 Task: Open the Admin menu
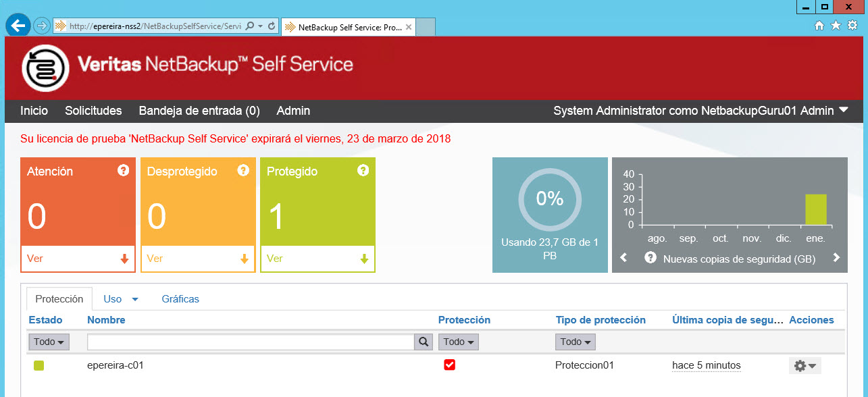pos(293,111)
